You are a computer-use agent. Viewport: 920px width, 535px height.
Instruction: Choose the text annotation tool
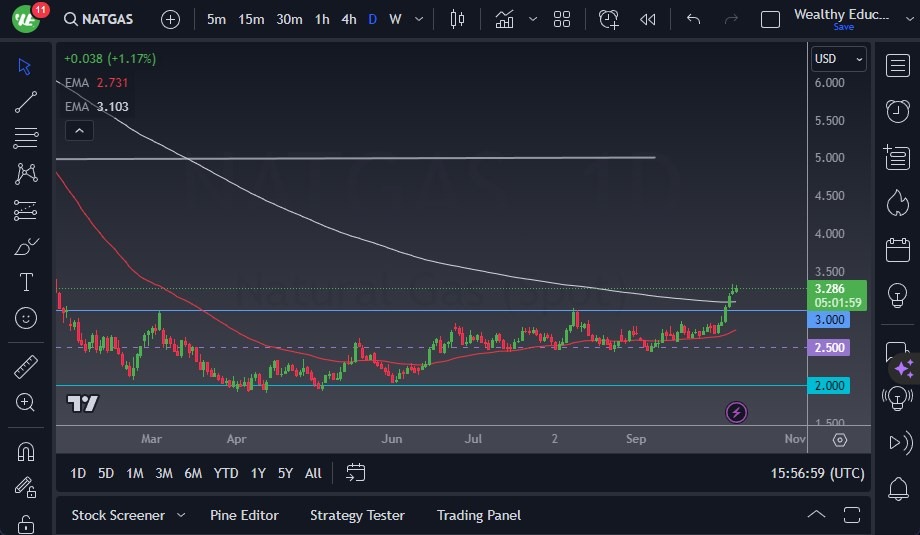26,282
